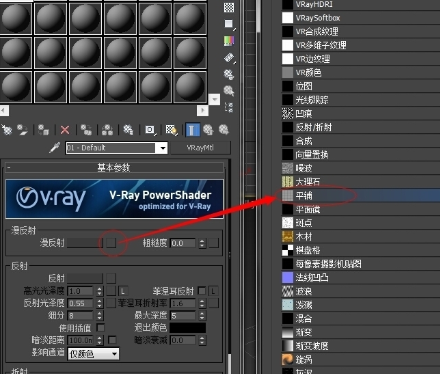The height and width of the screenshot is (374, 440).
Task: Click the Video Color Check icon
Action: tap(229, 41)
